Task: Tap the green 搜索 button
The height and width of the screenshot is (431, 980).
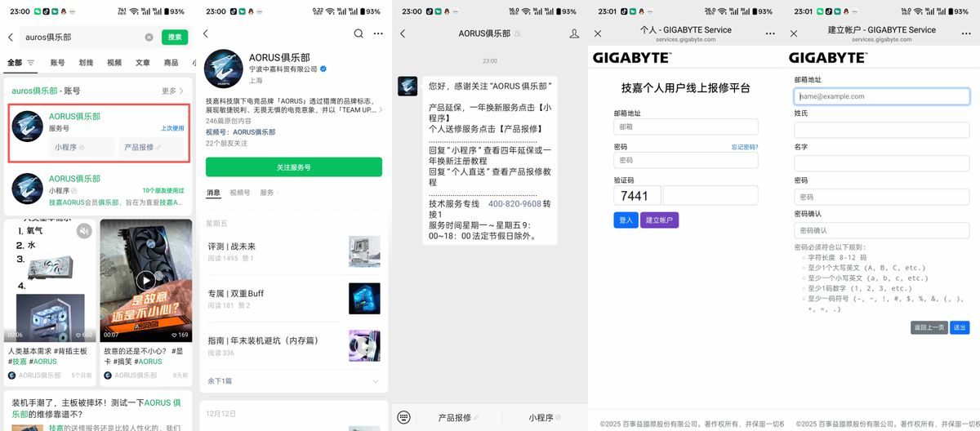Action: (x=175, y=38)
